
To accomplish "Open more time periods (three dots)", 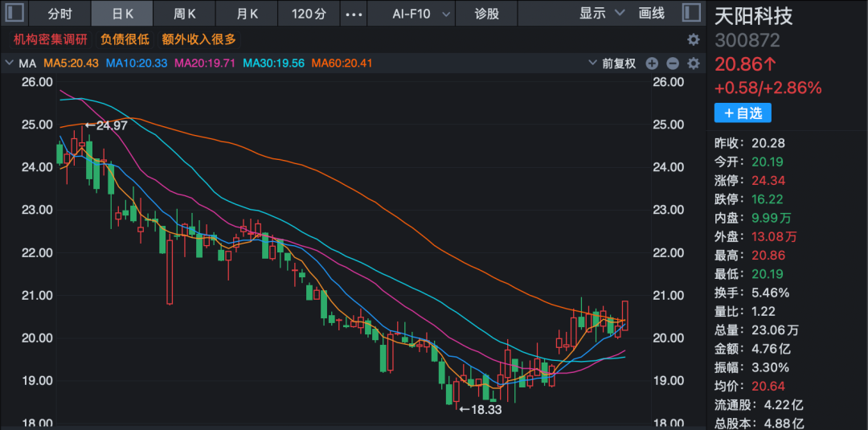I will click(352, 14).
